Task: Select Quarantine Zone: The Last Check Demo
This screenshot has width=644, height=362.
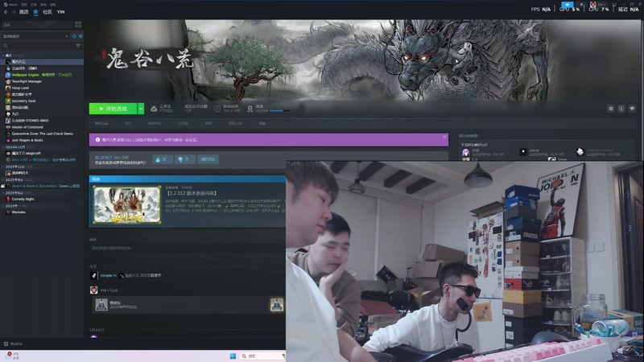Action: click(x=42, y=134)
